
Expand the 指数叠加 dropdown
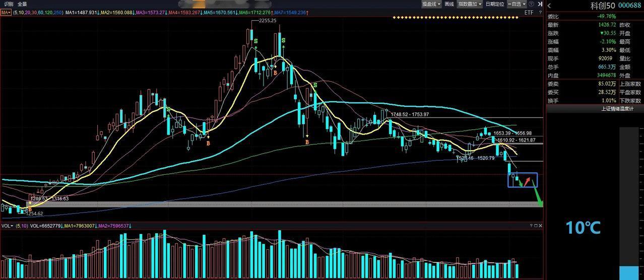470,4
